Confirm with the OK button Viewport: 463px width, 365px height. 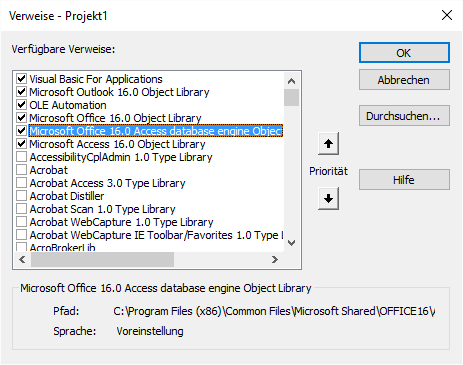(x=404, y=53)
